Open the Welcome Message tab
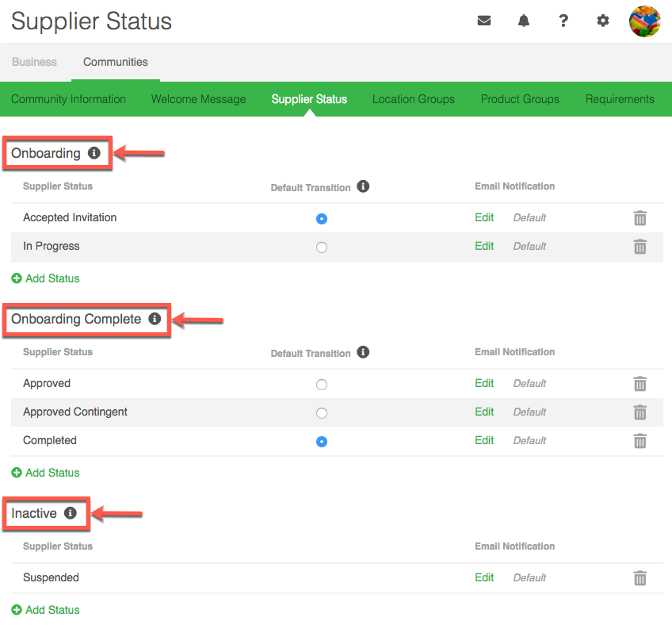This screenshot has height=640, width=672. pyautogui.click(x=198, y=99)
